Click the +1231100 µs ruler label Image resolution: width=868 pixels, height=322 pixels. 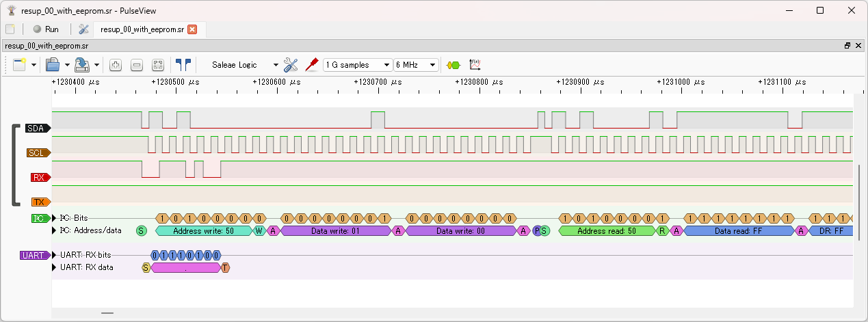784,82
